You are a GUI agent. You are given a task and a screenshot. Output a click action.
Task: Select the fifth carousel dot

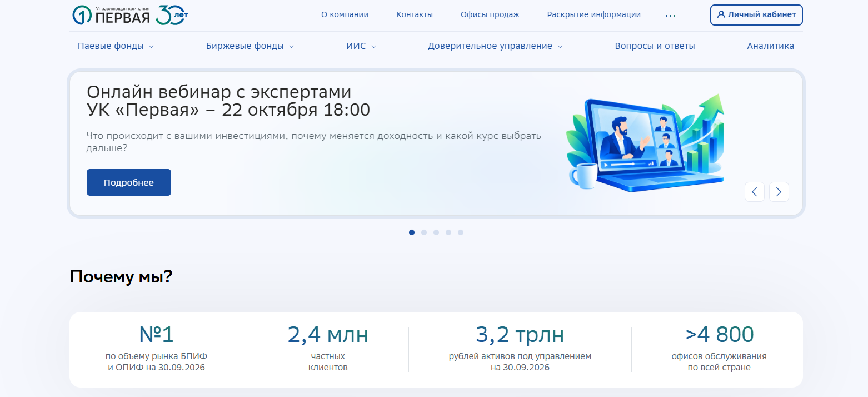tap(461, 232)
